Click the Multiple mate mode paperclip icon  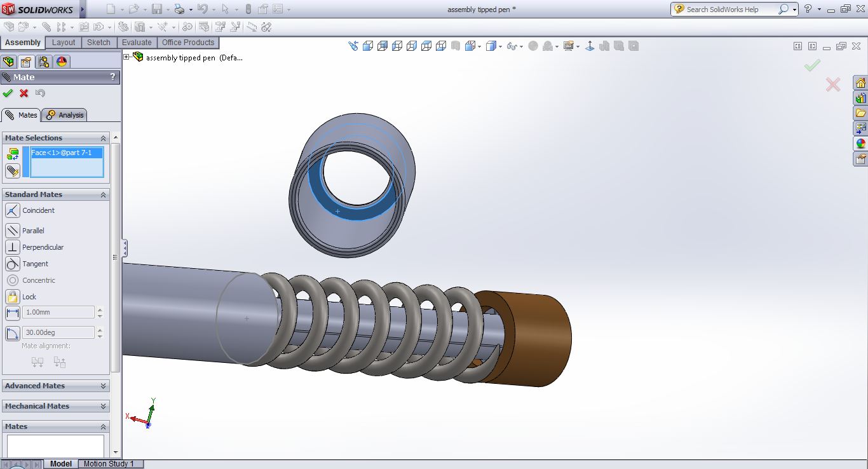(x=13, y=170)
